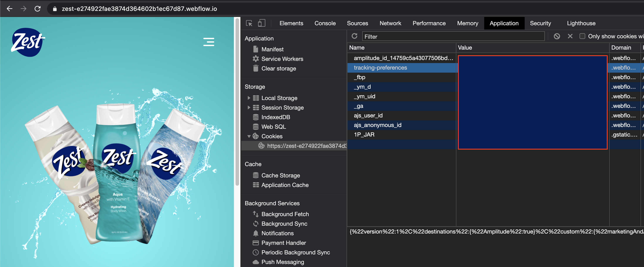644x267 pixels.
Task: Click the Zest logo on webpage
Action: (28, 42)
